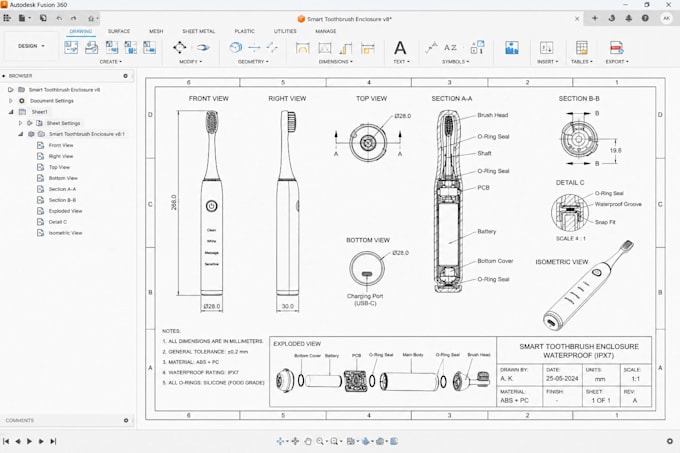Collapse the BROWSER panel bullet
Screen dimensions: 680x453
(x=3, y=76)
